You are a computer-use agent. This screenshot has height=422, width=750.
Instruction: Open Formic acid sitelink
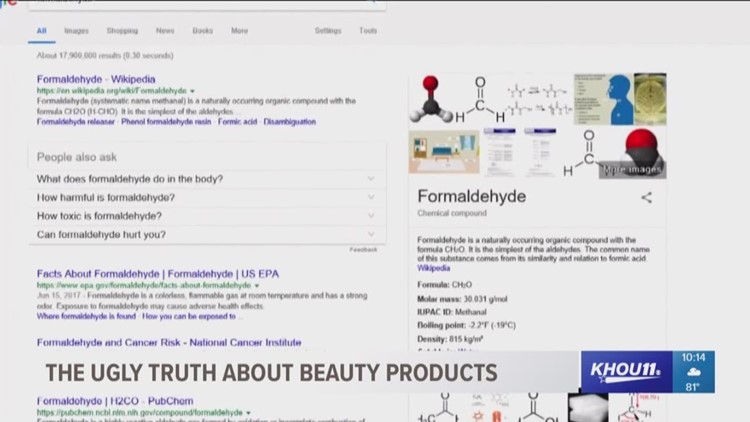pyautogui.click(x=237, y=122)
